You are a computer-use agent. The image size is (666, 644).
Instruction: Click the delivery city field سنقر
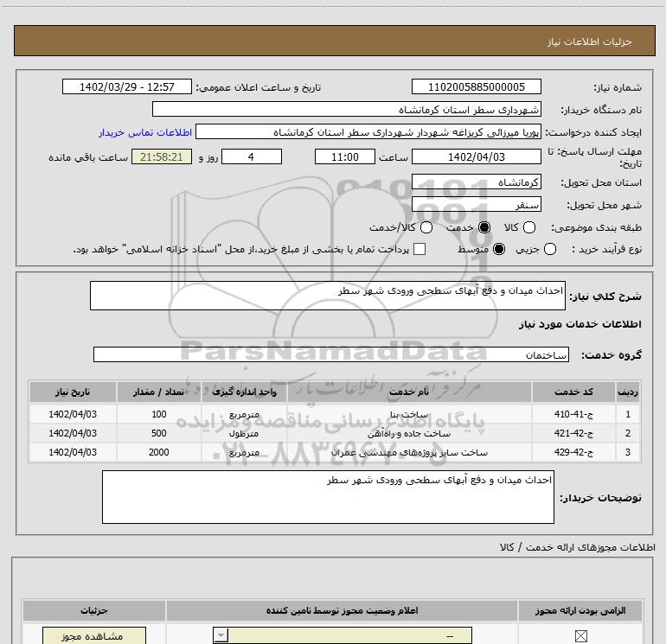click(x=476, y=205)
